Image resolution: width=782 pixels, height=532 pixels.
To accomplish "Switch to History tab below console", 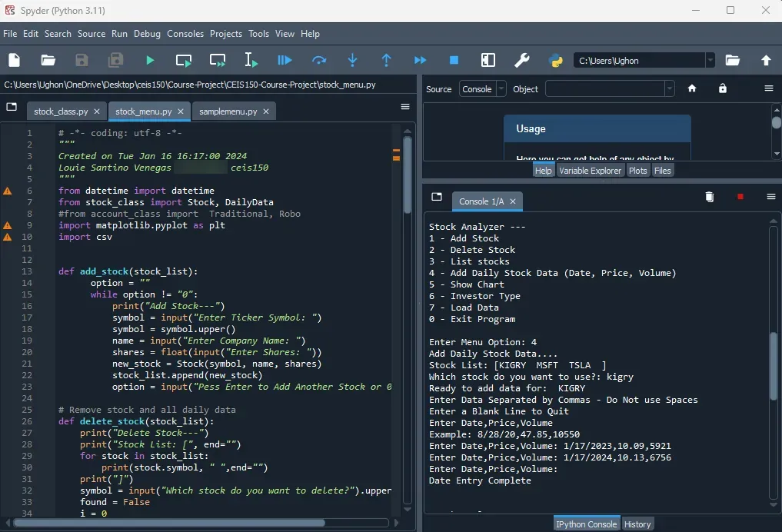I will pyautogui.click(x=637, y=524).
